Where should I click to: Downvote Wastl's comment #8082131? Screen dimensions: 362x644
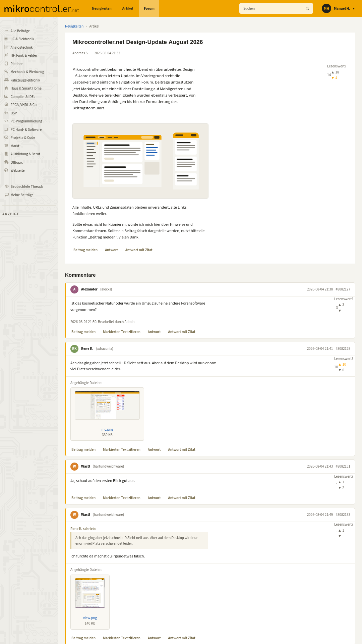coord(340,488)
